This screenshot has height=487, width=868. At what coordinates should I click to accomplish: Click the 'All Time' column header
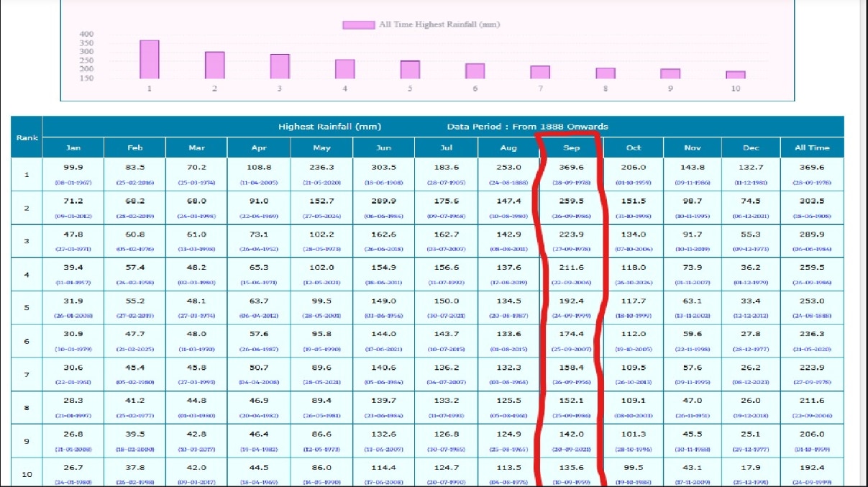click(x=812, y=147)
